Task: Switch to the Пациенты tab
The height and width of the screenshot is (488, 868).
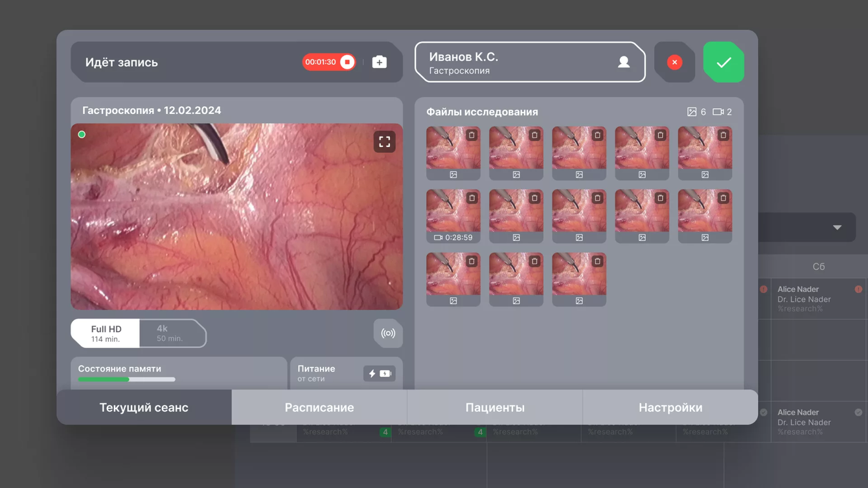Action: (x=495, y=407)
